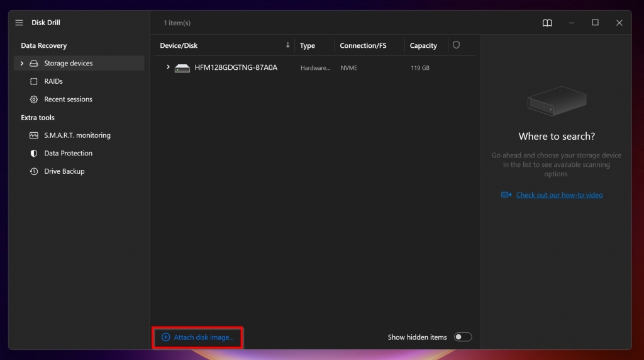This screenshot has height=360, width=644.
Task: Sort by the Type column header
Action: click(x=307, y=45)
